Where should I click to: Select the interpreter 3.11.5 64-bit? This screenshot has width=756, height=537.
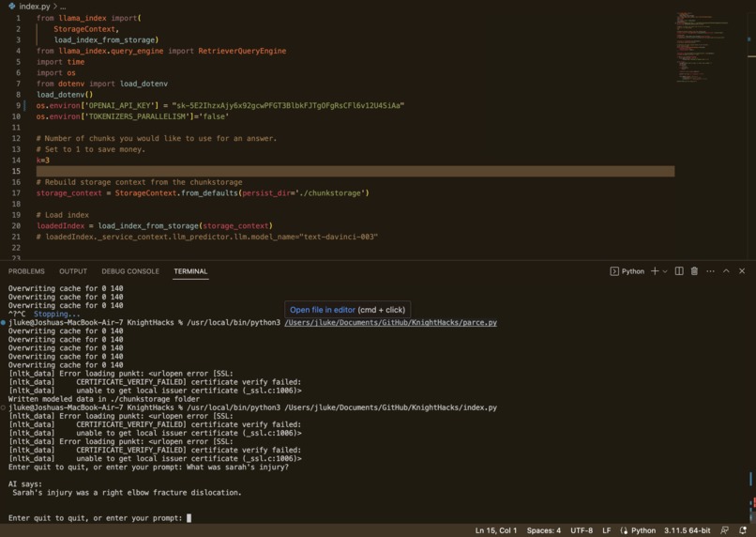(x=687, y=530)
